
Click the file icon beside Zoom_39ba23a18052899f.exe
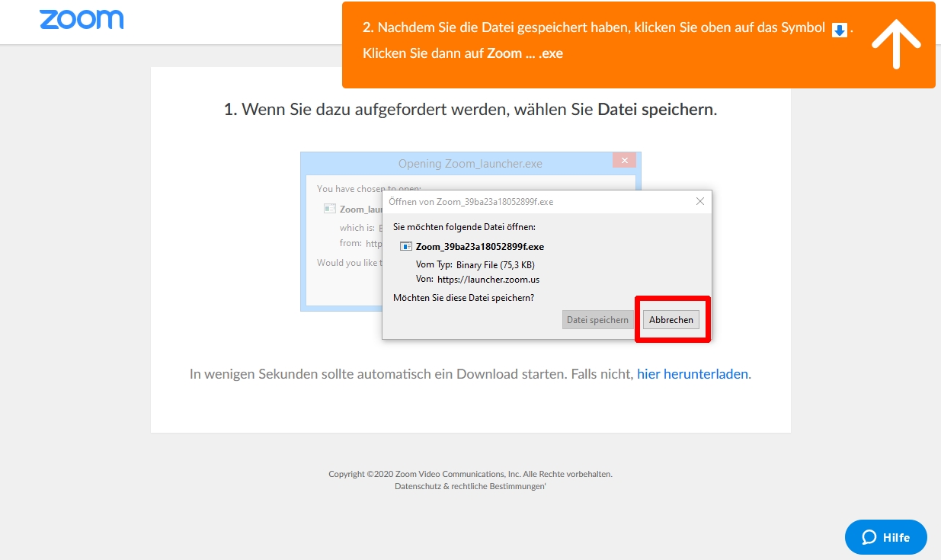(406, 246)
